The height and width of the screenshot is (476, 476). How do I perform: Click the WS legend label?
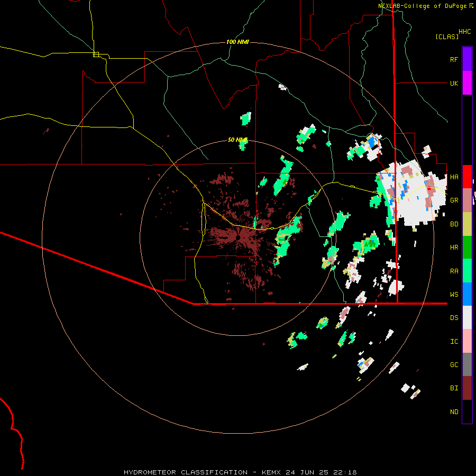point(454,295)
